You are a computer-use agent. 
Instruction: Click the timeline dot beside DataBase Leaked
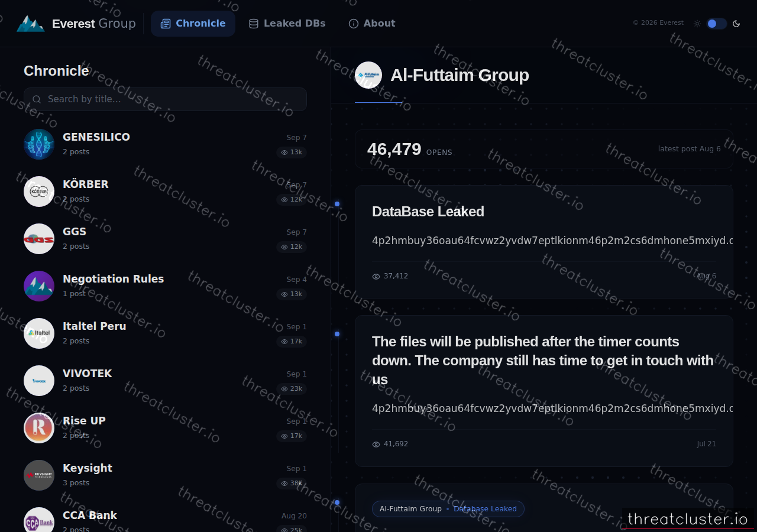[x=337, y=204]
